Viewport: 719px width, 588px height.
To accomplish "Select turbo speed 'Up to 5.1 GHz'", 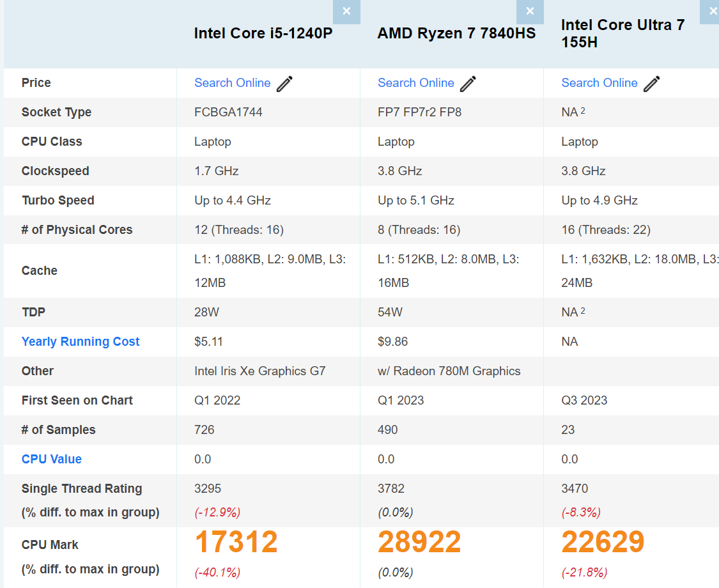I will (416, 201).
